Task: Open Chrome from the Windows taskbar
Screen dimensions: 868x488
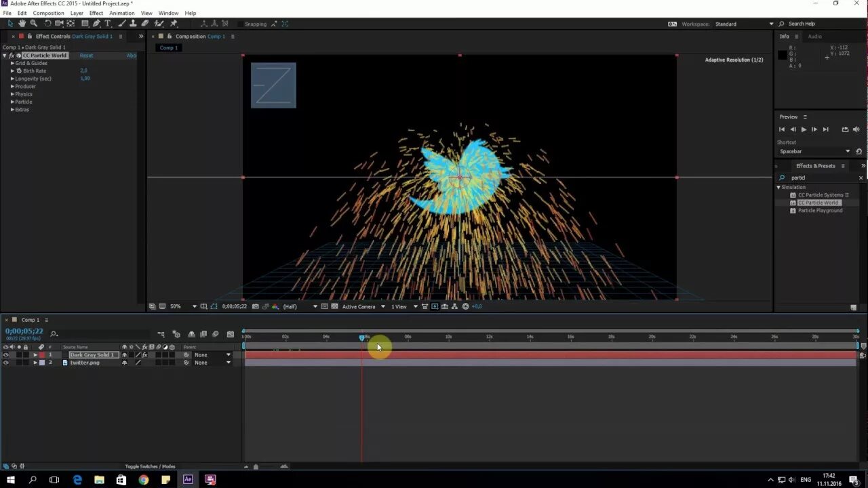Action: click(x=144, y=480)
